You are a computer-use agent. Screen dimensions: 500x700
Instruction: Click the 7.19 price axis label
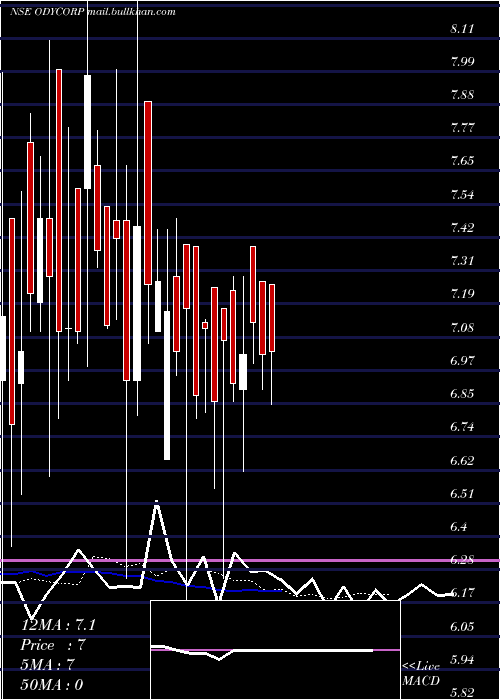pos(462,295)
